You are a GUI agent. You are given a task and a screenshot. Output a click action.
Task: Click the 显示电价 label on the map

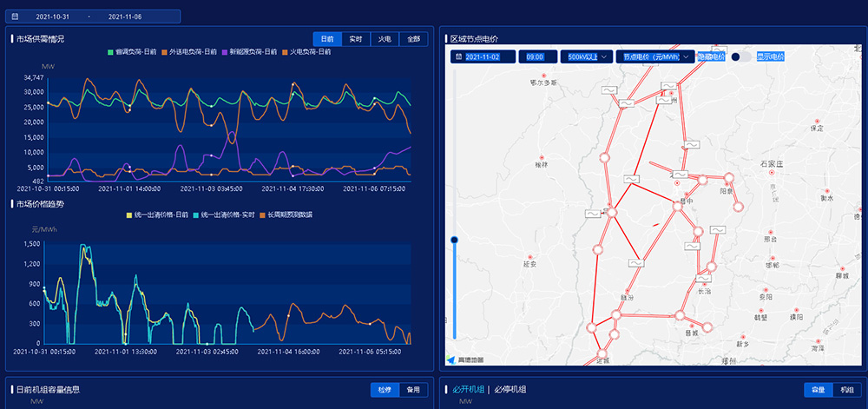point(771,56)
